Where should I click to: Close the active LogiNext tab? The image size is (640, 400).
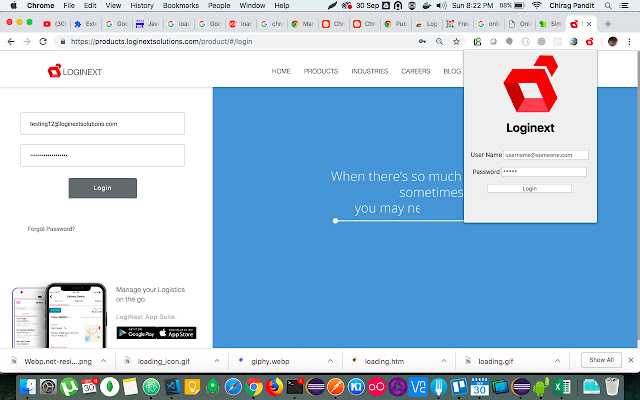click(589, 24)
